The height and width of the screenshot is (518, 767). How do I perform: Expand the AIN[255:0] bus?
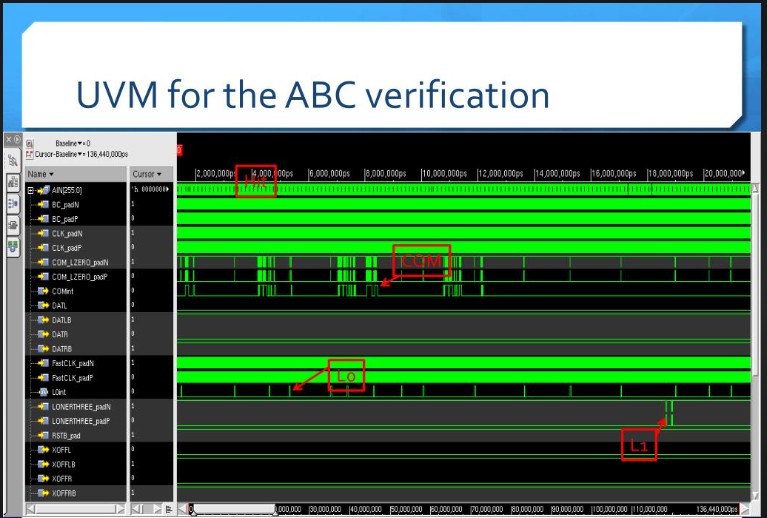coord(30,190)
